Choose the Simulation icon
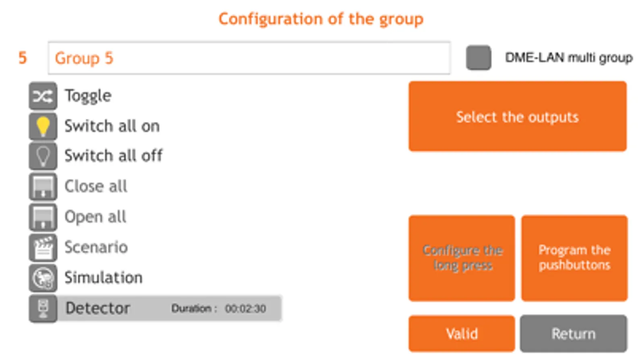The image size is (644, 362). click(x=43, y=278)
